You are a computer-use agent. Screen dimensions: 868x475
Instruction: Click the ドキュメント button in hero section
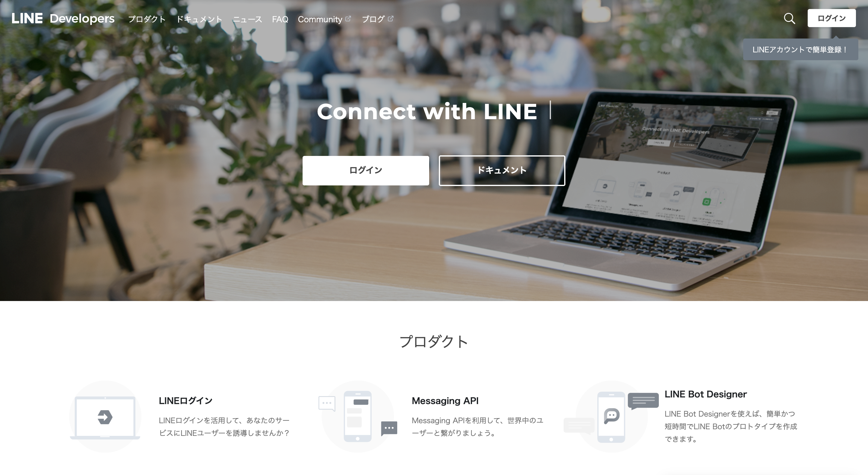[502, 170]
